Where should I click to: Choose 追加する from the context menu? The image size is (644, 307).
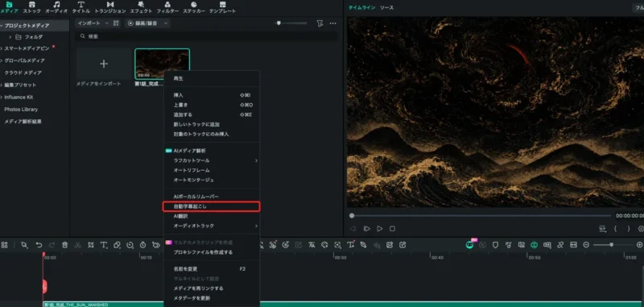tap(212, 114)
